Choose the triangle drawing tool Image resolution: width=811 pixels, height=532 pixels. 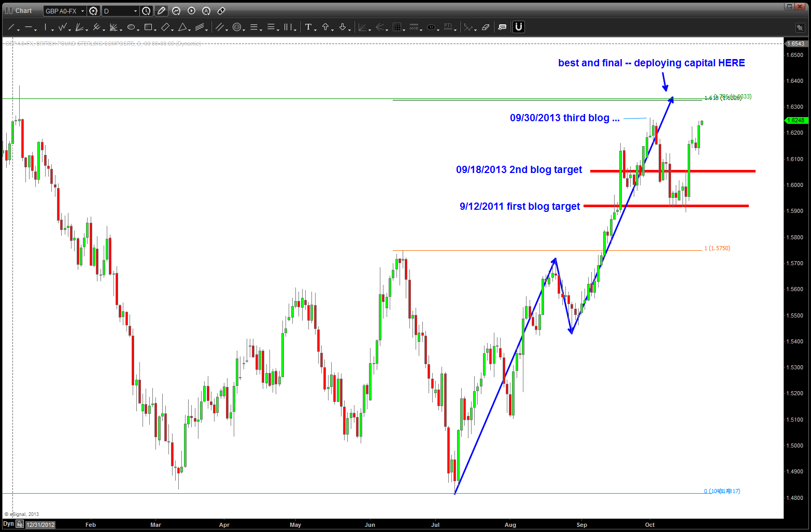[x=182, y=27]
